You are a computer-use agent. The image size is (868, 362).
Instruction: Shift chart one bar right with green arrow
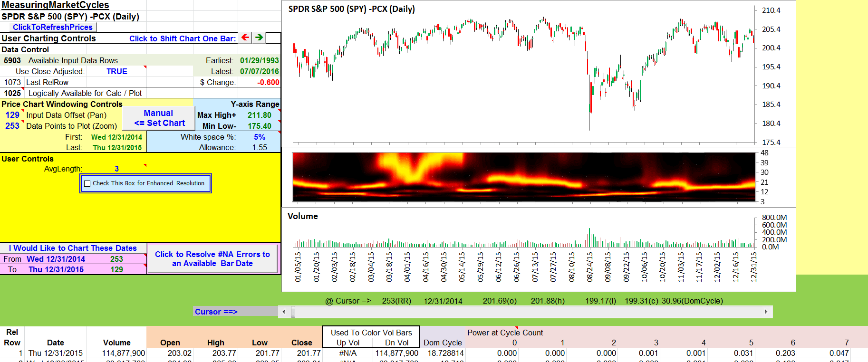click(259, 38)
